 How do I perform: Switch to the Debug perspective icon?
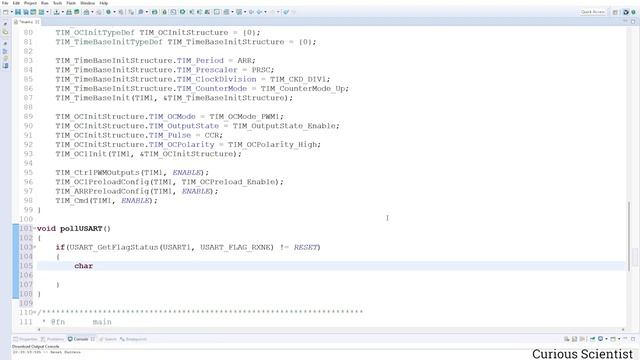click(x=633, y=12)
